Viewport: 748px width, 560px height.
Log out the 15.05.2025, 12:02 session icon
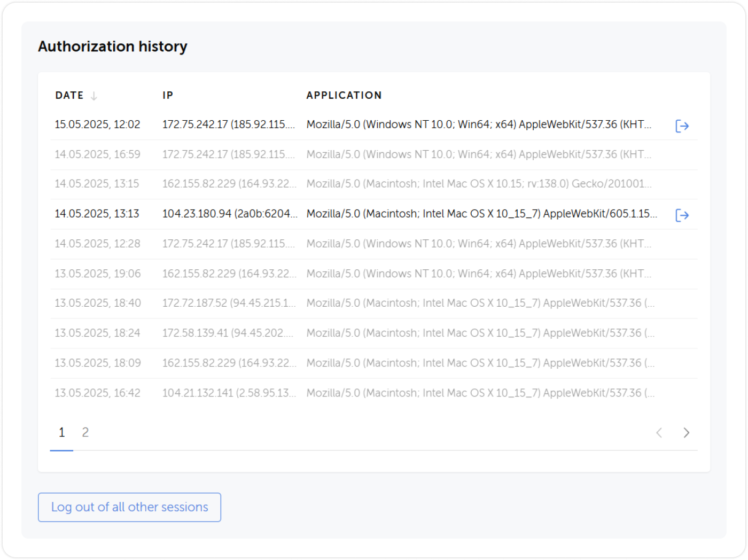click(682, 126)
